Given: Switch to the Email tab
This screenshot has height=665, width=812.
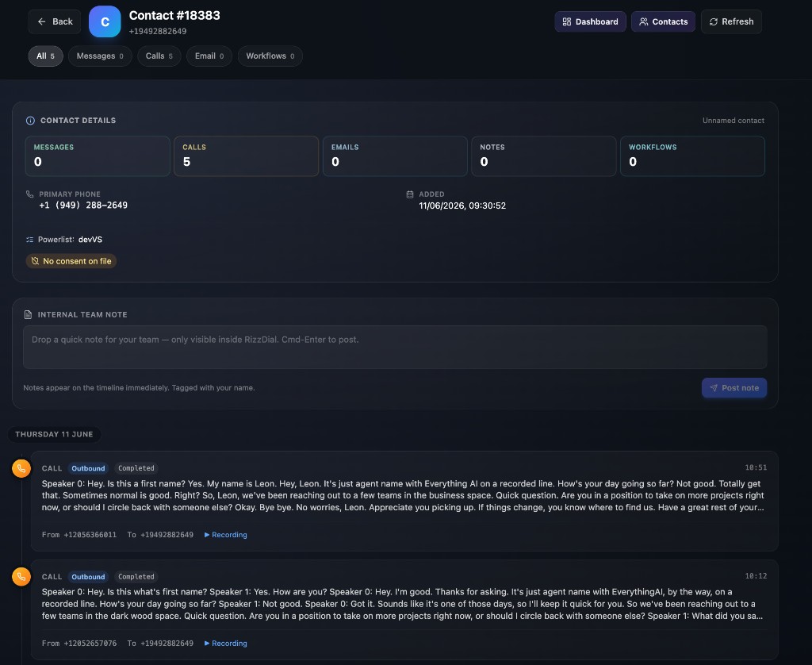Looking at the screenshot, I should pos(209,56).
